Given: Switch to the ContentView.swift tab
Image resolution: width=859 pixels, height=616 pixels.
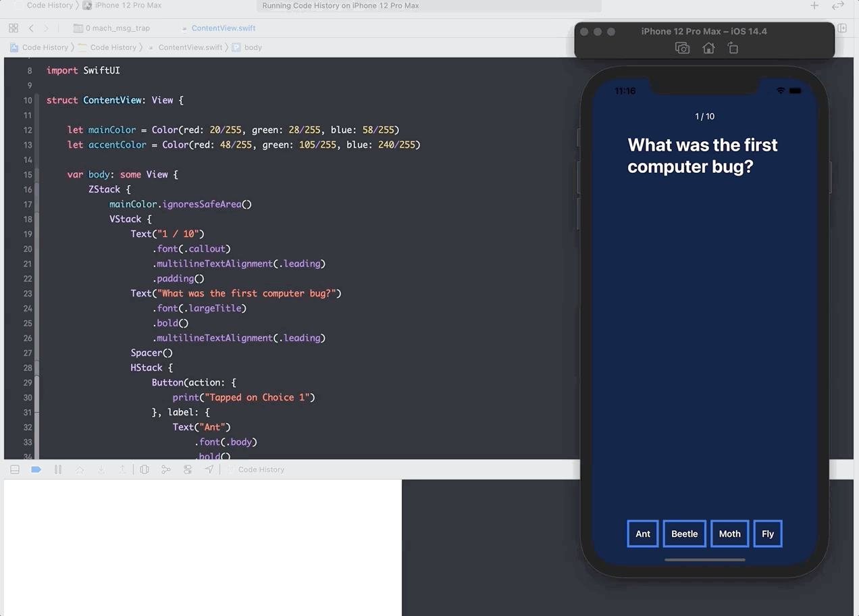Looking at the screenshot, I should point(219,28).
